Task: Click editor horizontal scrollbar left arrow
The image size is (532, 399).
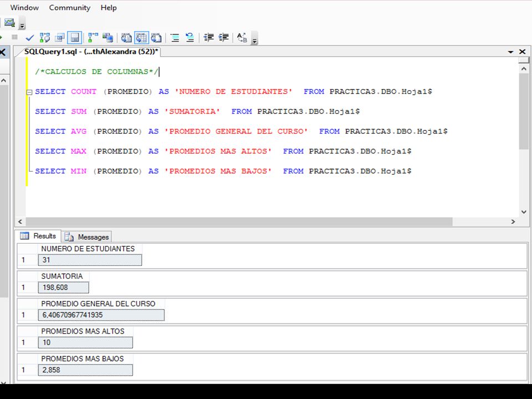Action: [x=20, y=222]
